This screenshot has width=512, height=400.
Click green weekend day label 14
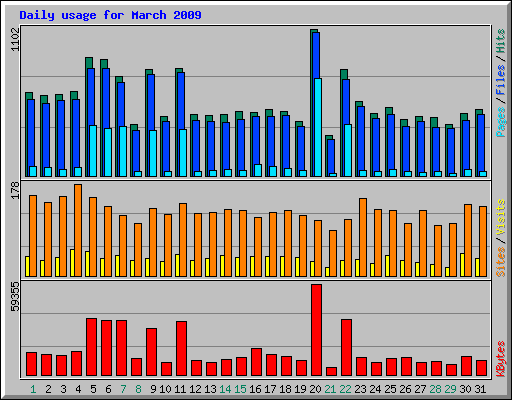pos(225,389)
